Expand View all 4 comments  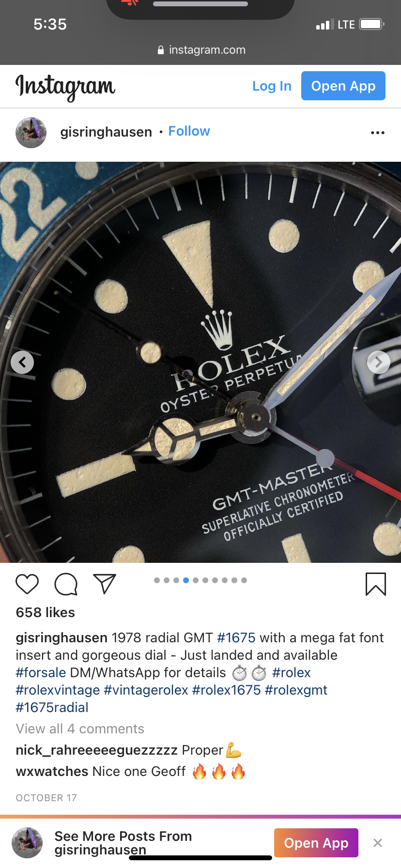click(80, 728)
